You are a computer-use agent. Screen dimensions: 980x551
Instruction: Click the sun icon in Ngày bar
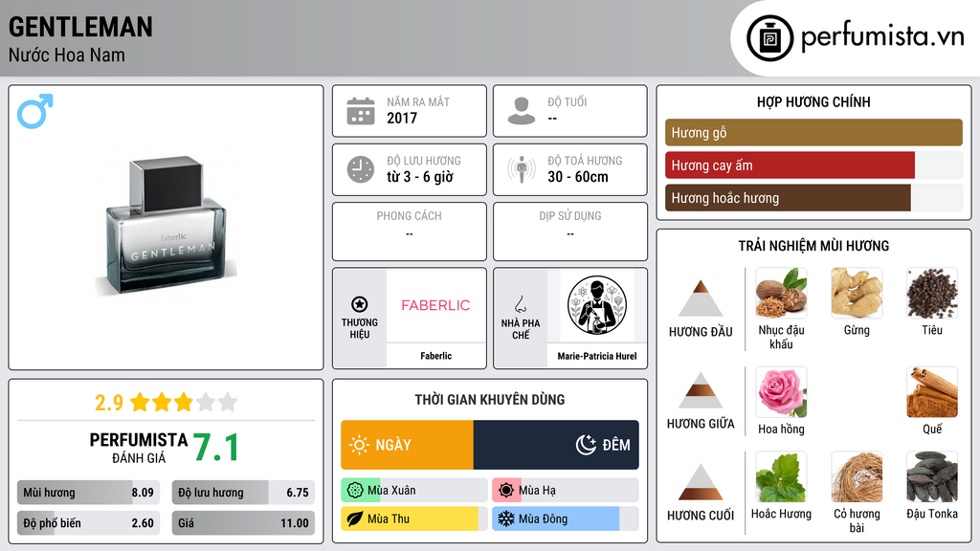[x=360, y=445]
